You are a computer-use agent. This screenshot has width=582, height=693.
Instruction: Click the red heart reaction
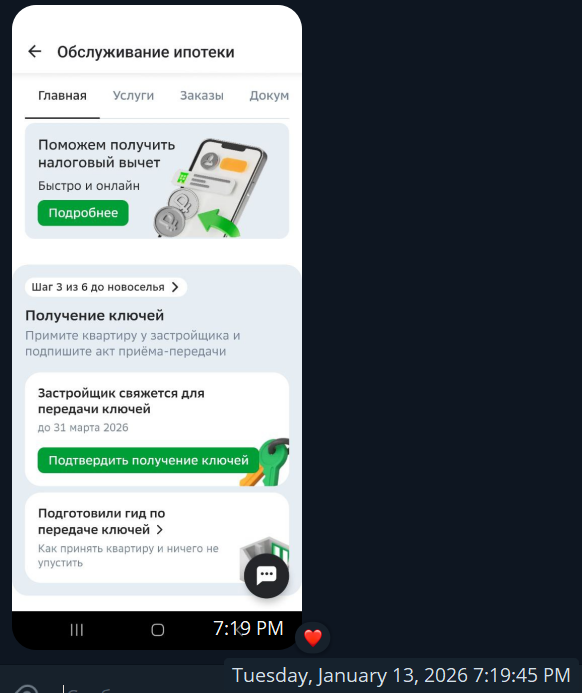coord(313,638)
